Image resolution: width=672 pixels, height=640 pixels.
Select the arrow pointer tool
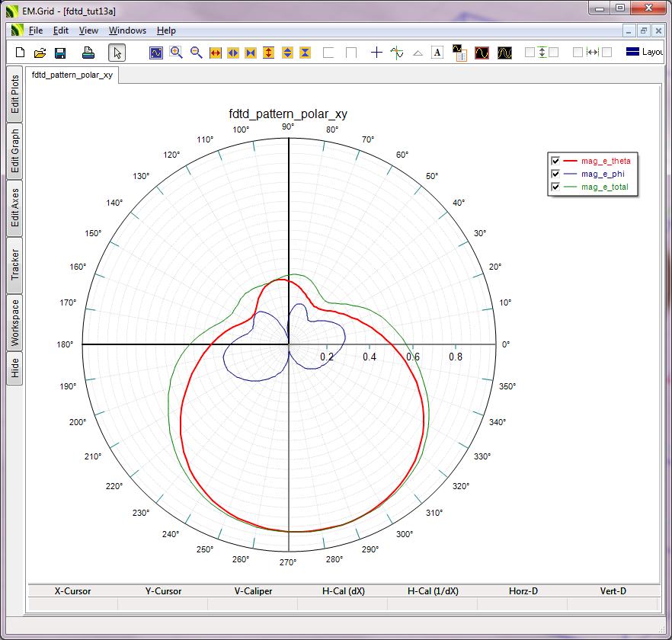coord(117,53)
